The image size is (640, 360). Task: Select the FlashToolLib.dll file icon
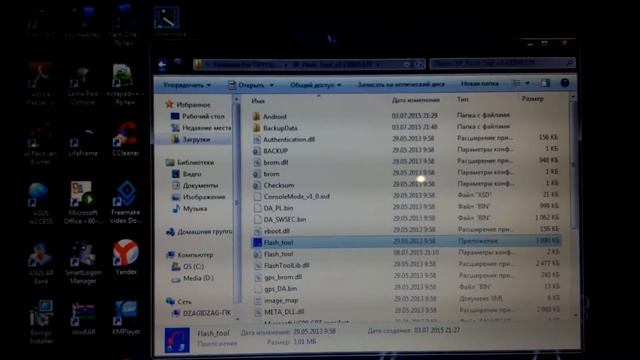coord(258,265)
